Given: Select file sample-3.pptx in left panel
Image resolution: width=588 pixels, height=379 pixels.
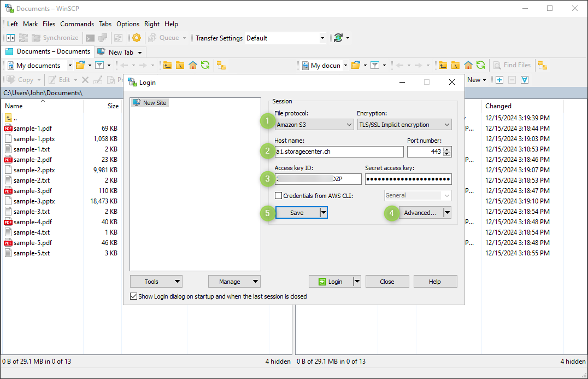Looking at the screenshot, I should 34,201.
